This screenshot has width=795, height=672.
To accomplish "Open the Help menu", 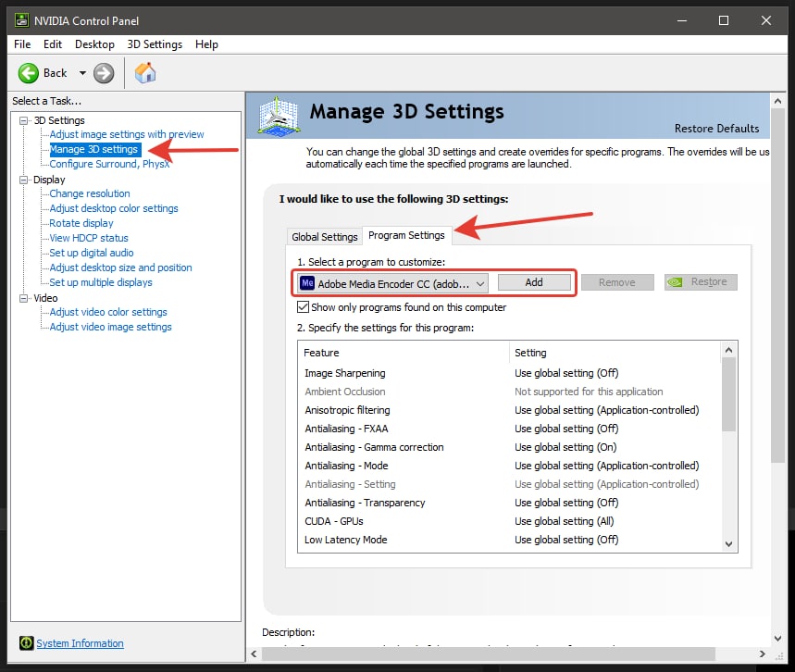I will [x=206, y=44].
